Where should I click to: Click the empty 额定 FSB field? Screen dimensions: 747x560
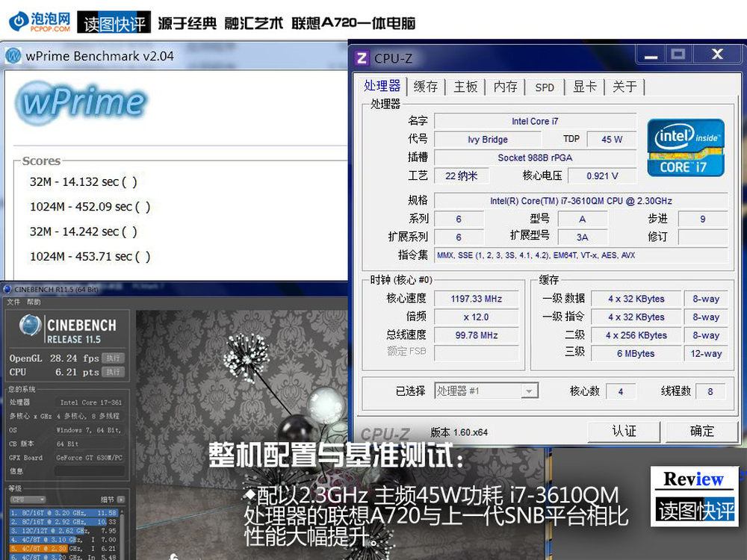click(x=477, y=353)
